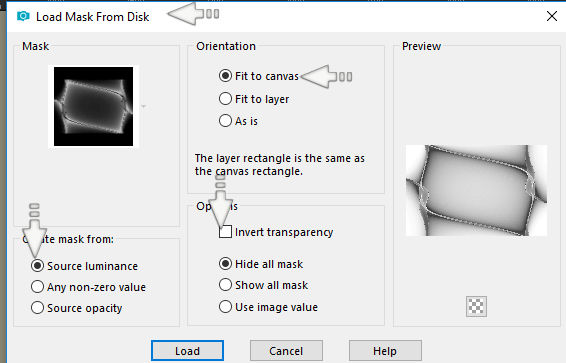Select the Fit to layer option

(x=254, y=99)
